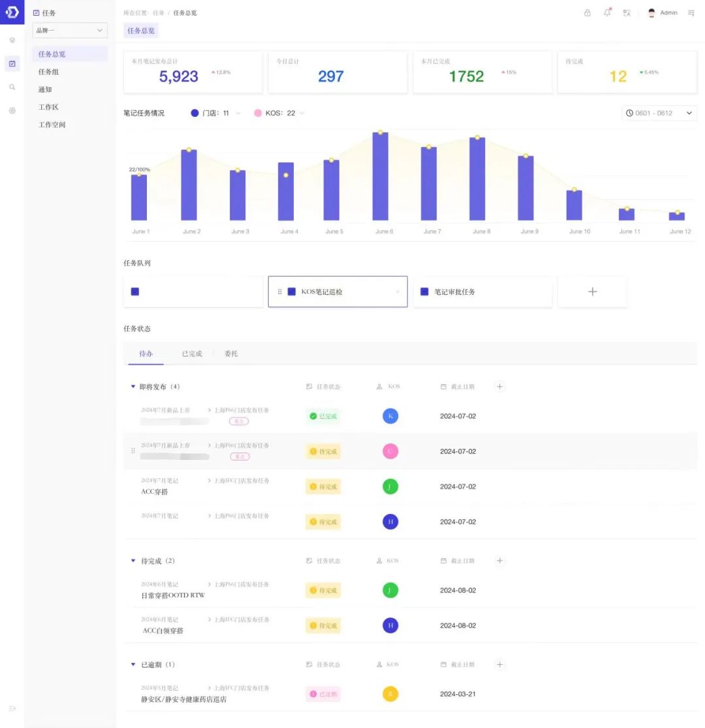Expand the sidebar using the bottom-left icon
The image size is (705, 728).
[12, 708]
